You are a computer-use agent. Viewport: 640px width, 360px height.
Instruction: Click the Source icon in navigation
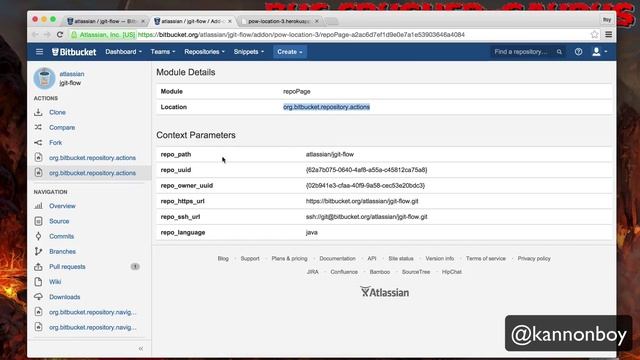pyautogui.click(x=38, y=221)
